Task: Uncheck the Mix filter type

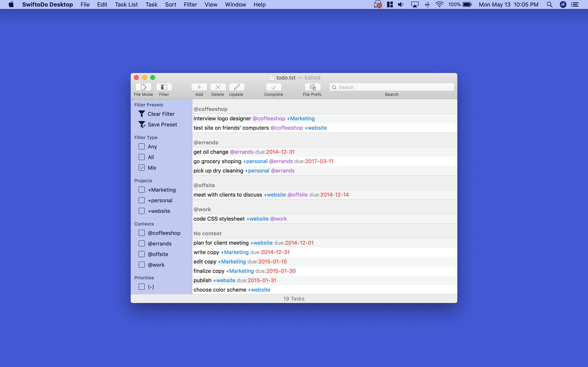Action: (x=142, y=167)
